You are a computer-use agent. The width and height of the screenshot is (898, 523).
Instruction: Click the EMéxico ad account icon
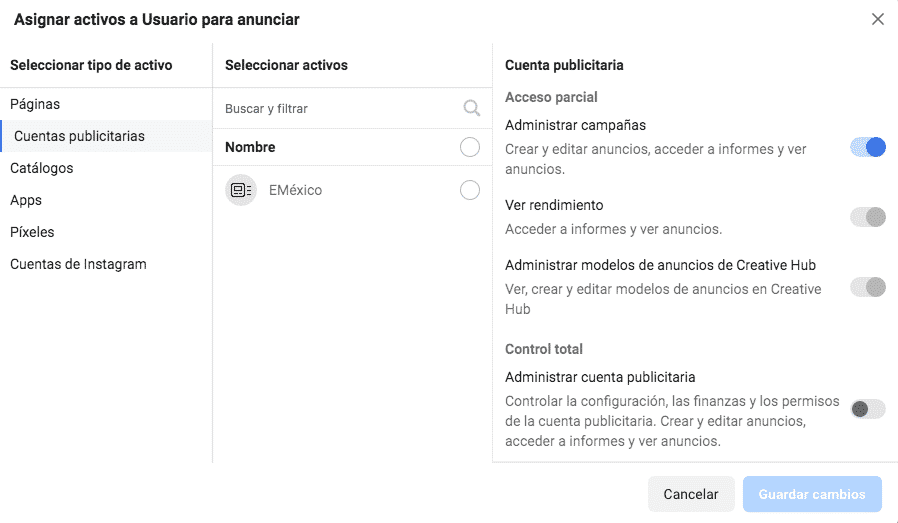[x=241, y=190]
